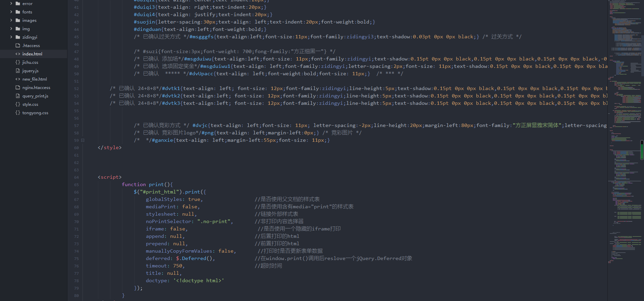Select the error folder name
This screenshot has height=301, width=644.
tap(28, 3)
